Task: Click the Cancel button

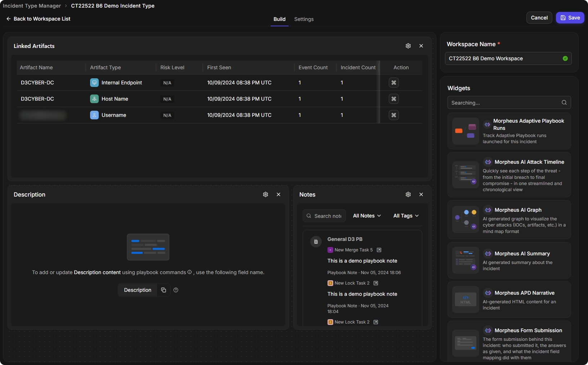Action: 539,18
